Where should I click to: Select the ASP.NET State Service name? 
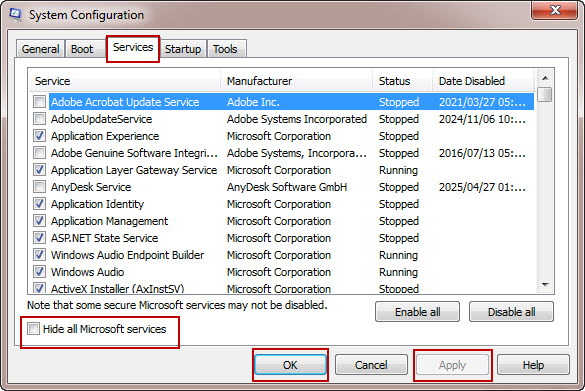tap(104, 238)
